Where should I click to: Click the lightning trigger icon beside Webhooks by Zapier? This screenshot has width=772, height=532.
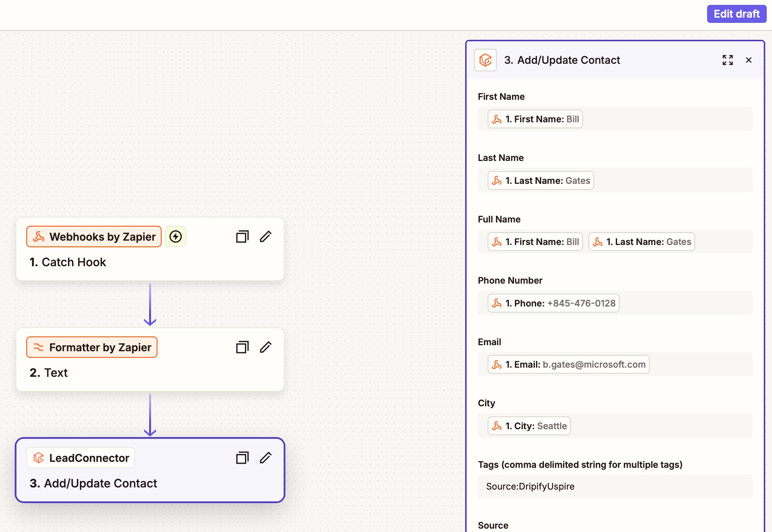click(x=176, y=237)
